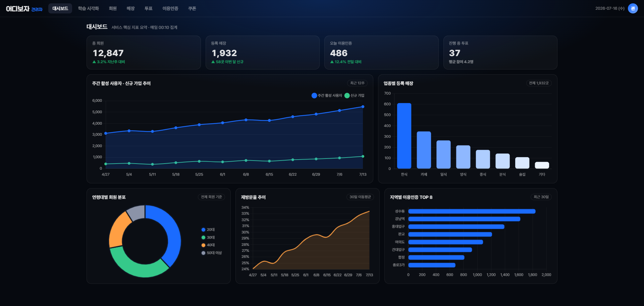
Task: Click the 카페 bar in store chart
Action: point(424,150)
